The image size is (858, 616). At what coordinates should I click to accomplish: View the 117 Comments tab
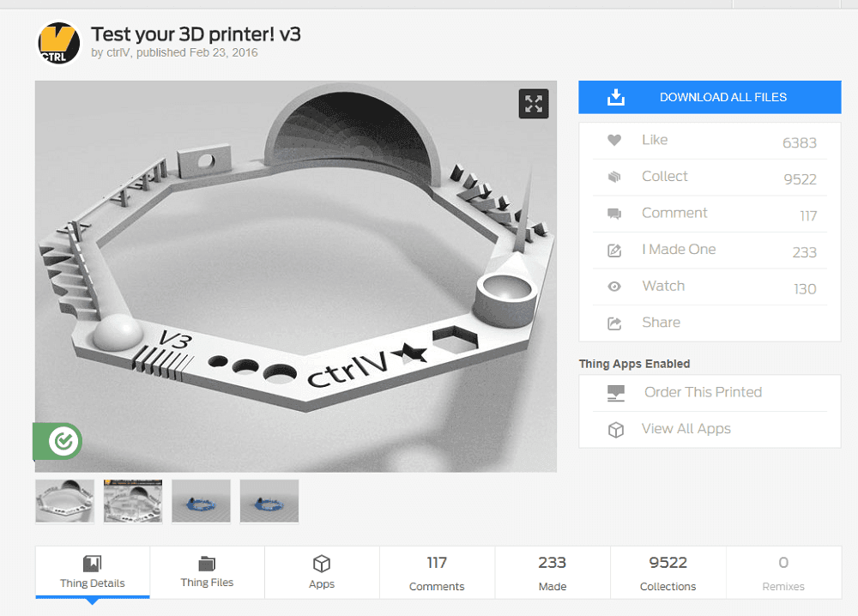coord(437,572)
